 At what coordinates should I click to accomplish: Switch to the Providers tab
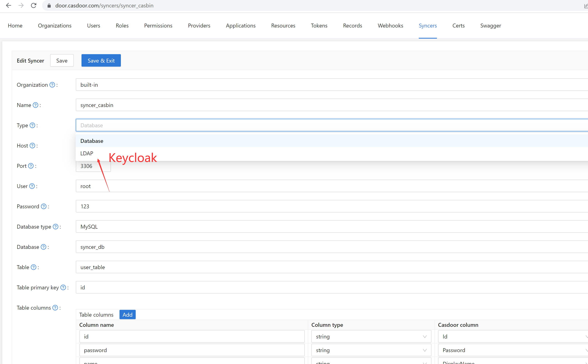tap(199, 26)
